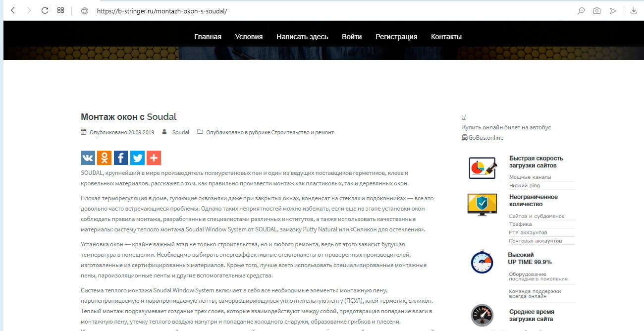This screenshot has height=331, width=644.
Task: Click 'Трафика' entry in the banner
Action: tap(520, 224)
